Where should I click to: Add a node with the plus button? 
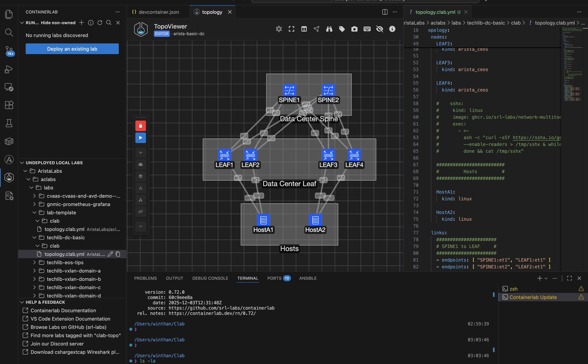coord(141,153)
